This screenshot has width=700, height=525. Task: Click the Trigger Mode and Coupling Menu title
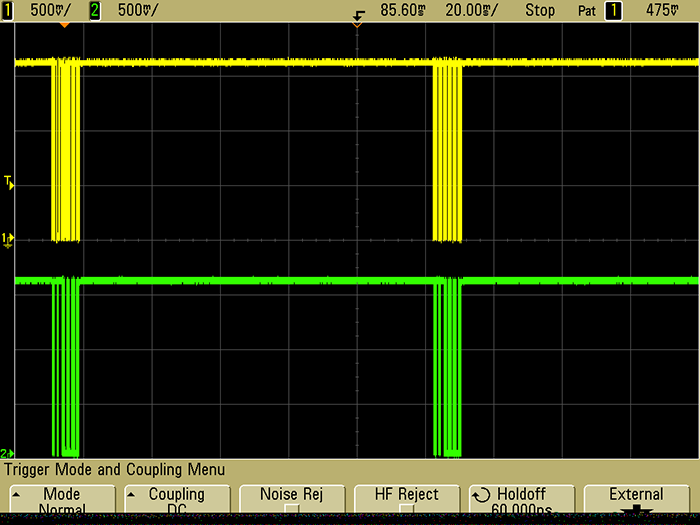coord(115,469)
